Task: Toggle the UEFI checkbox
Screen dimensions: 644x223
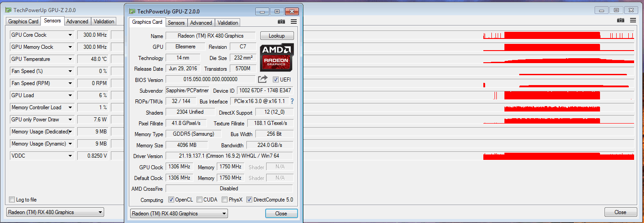Action: pyautogui.click(x=276, y=80)
